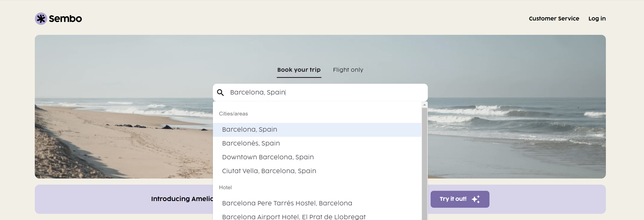Open the Customer Service page
Viewport: 644px width, 220px height.
click(554, 18)
